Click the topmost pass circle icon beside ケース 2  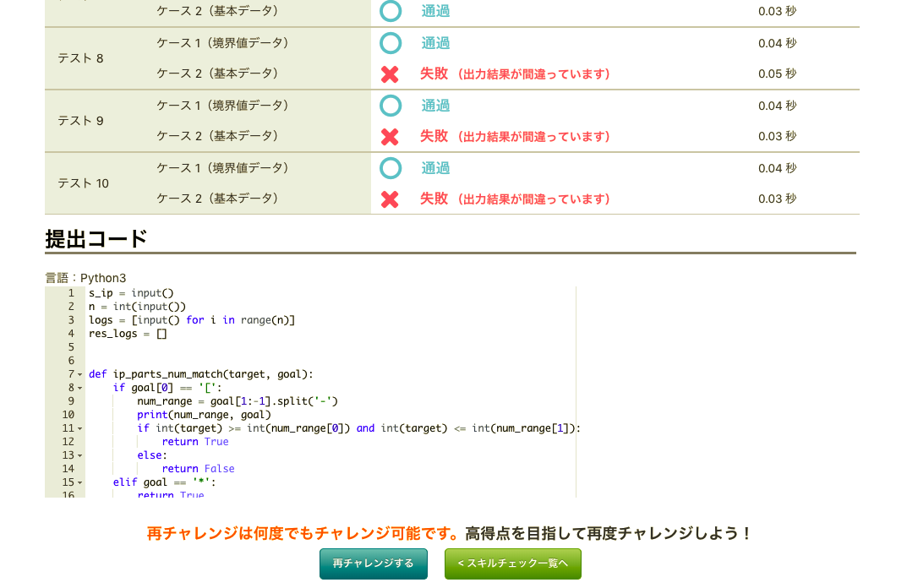[x=391, y=10]
